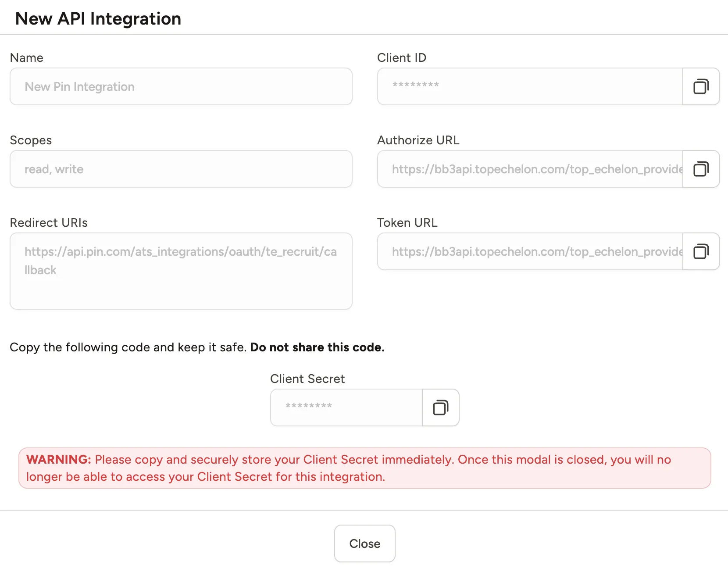The height and width of the screenshot is (572, 728).
Task: Copy the Client Secret code
Action: point(440,408)
